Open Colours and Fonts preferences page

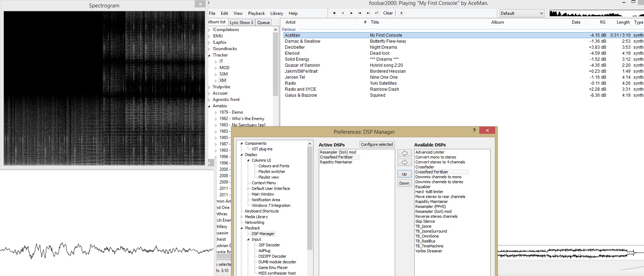coord(274,166)
